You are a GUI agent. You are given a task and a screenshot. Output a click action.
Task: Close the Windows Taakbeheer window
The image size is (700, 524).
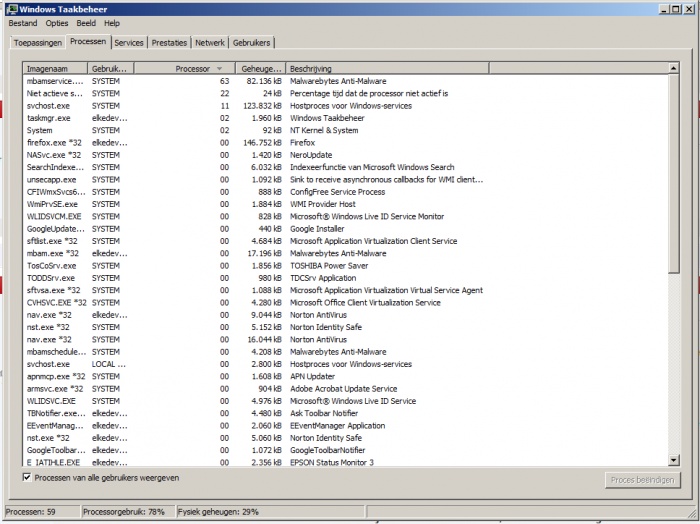[x=688, y=9]
